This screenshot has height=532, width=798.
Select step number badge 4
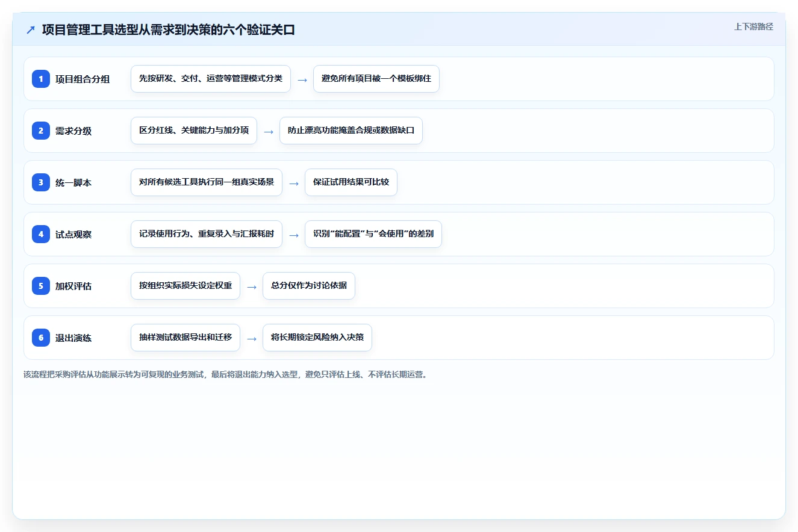pos(41,234)
